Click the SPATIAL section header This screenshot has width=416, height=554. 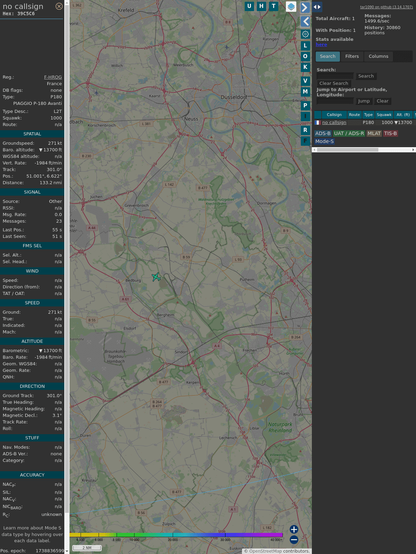tap(32, 134)
